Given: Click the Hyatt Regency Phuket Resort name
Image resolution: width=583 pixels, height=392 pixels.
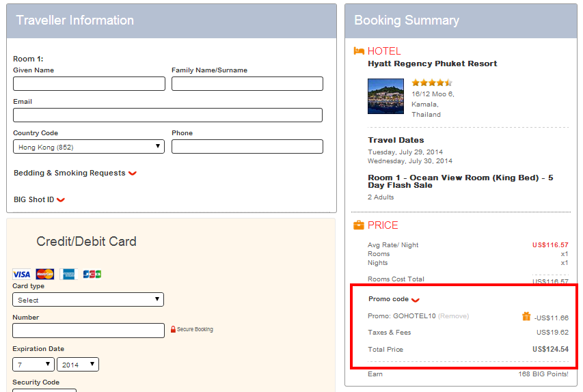Looking at the screenshot, I should 433,64.
